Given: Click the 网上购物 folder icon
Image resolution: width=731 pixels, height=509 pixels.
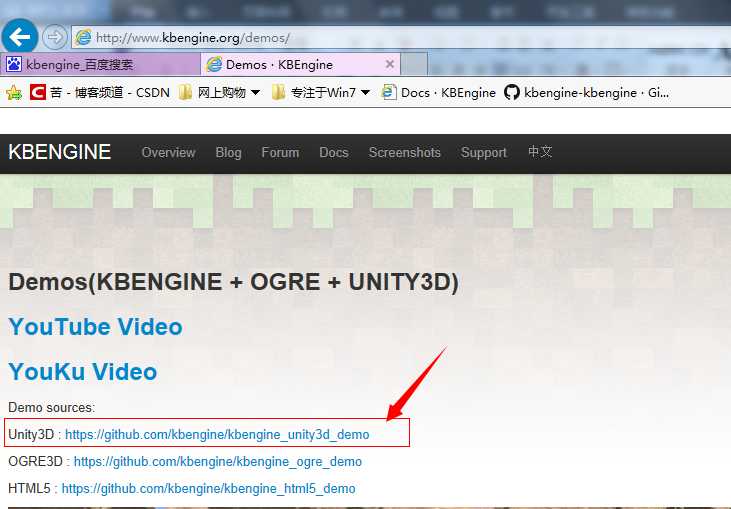Looking at the screenshot, I should click(x=185, y=92).
